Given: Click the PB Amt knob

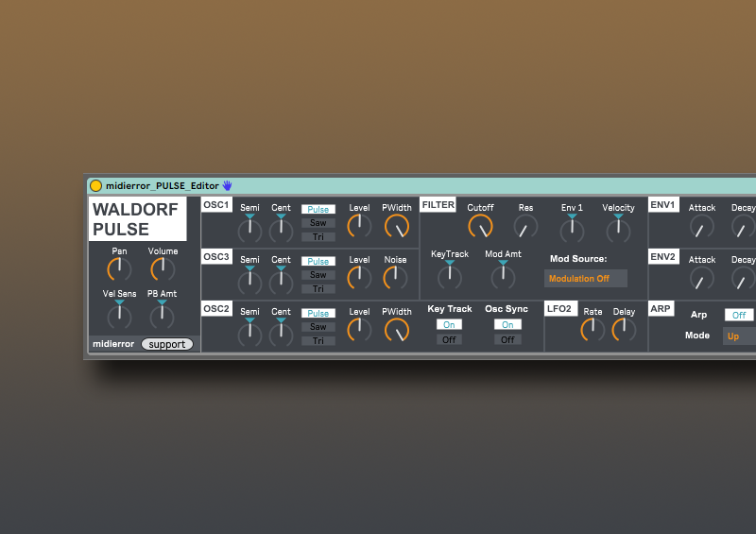Looking at the screenshot, I should pyautogui.click(x=162, y=316).
